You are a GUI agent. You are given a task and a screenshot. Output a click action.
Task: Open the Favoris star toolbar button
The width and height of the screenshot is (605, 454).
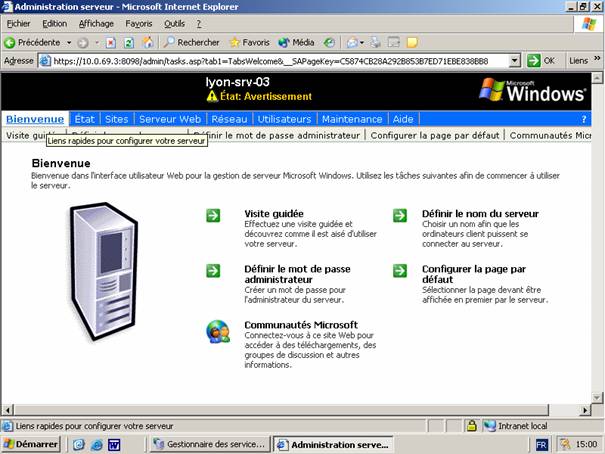pyautogui.click(x=250, y=43)
